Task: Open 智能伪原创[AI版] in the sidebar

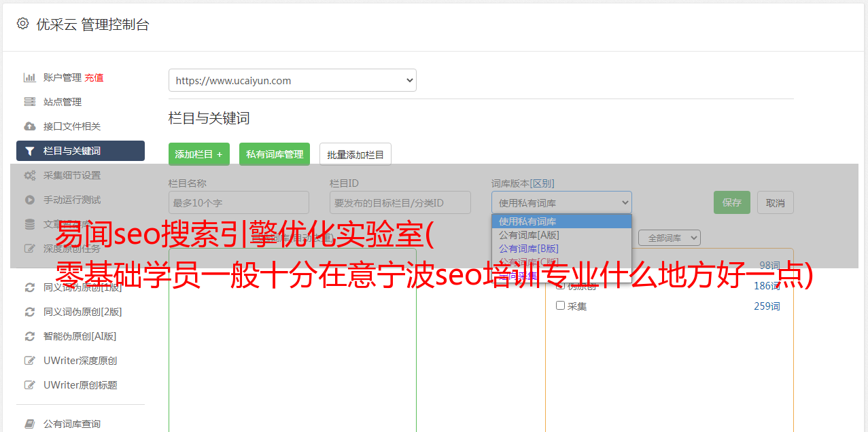Action: tap(80, 336)
